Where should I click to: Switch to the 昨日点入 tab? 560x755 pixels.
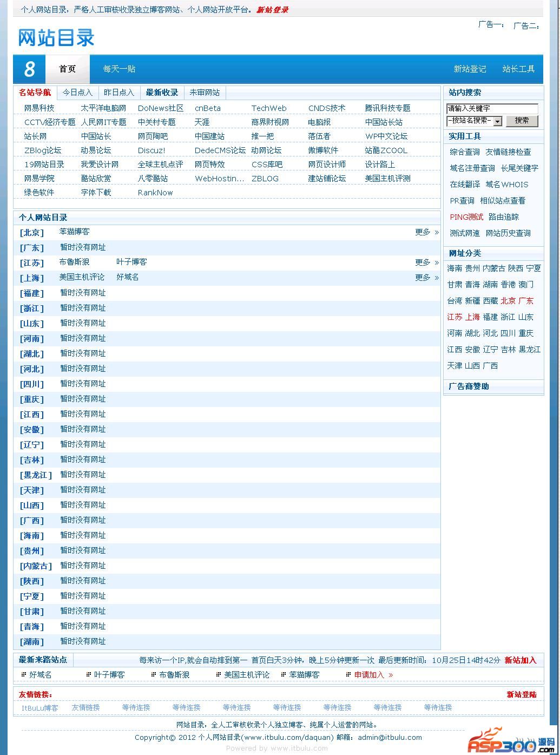coord(119,93)
